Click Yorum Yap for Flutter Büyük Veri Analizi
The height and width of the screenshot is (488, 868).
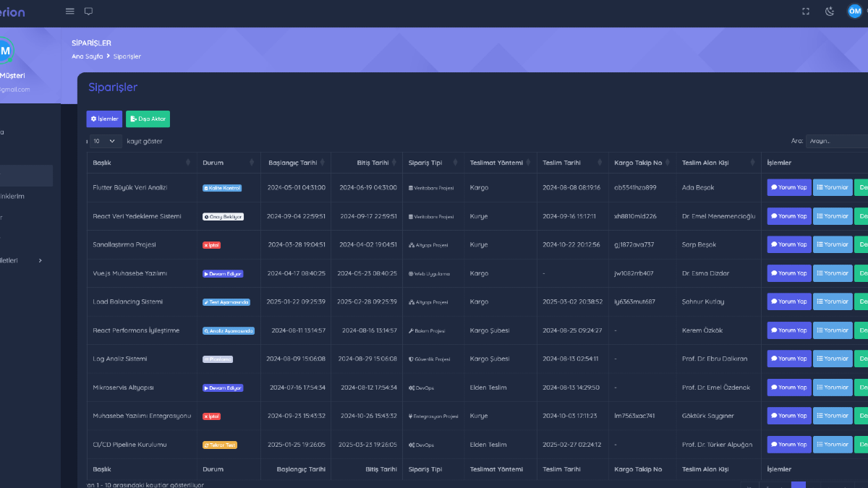pyautogui.click(x=789, y=187)
